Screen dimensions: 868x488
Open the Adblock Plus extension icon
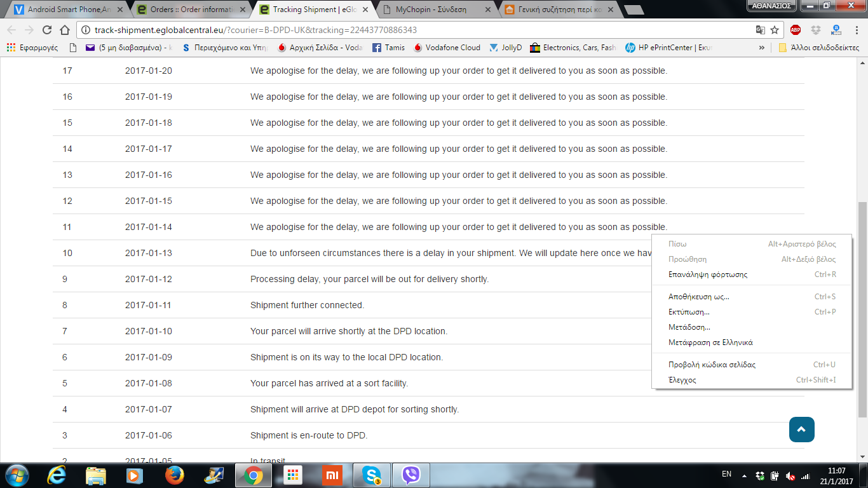pos(796,30)
